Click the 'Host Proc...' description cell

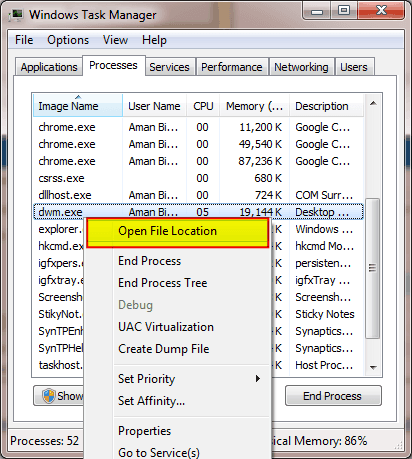[x=324, y=365]
